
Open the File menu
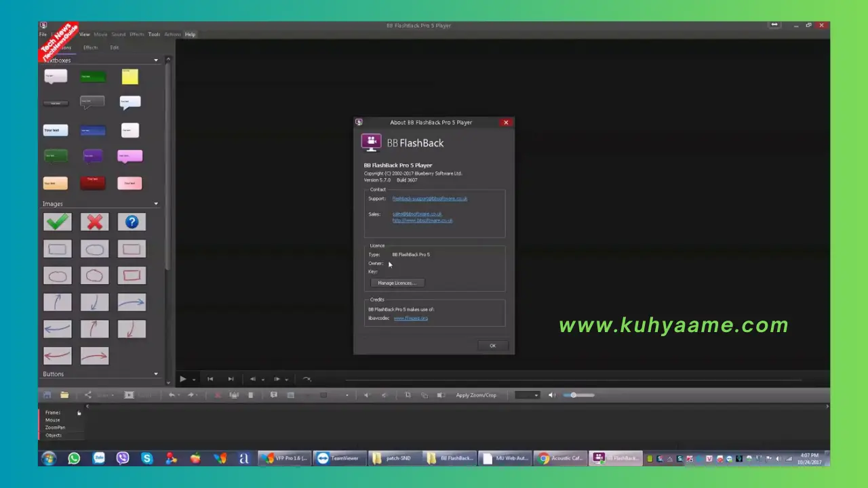click(43, 35)
